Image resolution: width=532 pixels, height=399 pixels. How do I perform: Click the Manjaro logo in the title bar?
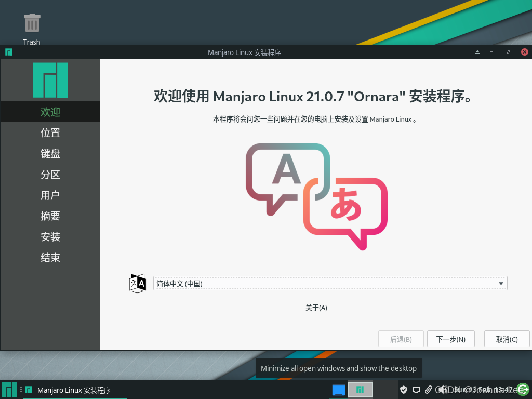click(x=9, y=52)
